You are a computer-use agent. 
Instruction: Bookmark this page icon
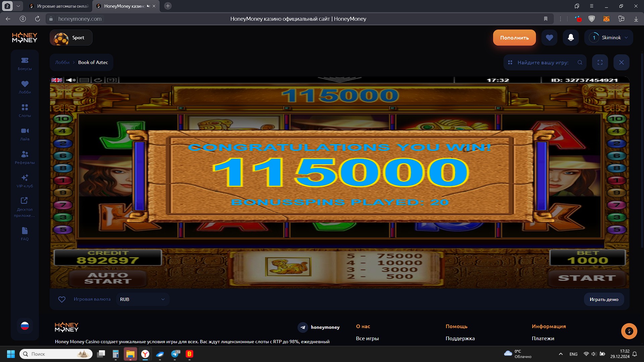coord(546,19)
